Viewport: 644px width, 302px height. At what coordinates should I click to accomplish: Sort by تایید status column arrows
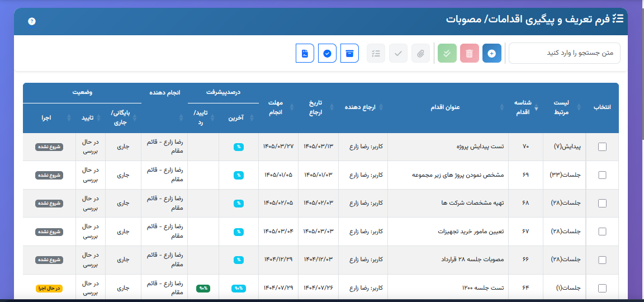coord(98,118)
